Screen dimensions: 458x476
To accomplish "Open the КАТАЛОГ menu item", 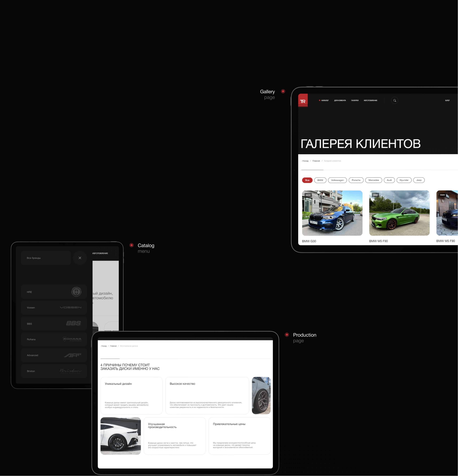I will 325,101.
